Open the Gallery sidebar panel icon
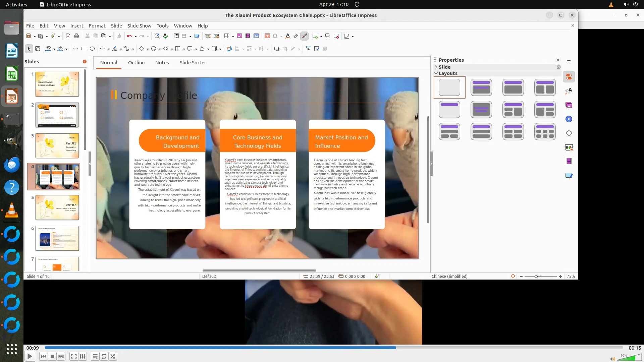Image resolution: width=644 pixels, height=362 pixels. coord(569,105)
